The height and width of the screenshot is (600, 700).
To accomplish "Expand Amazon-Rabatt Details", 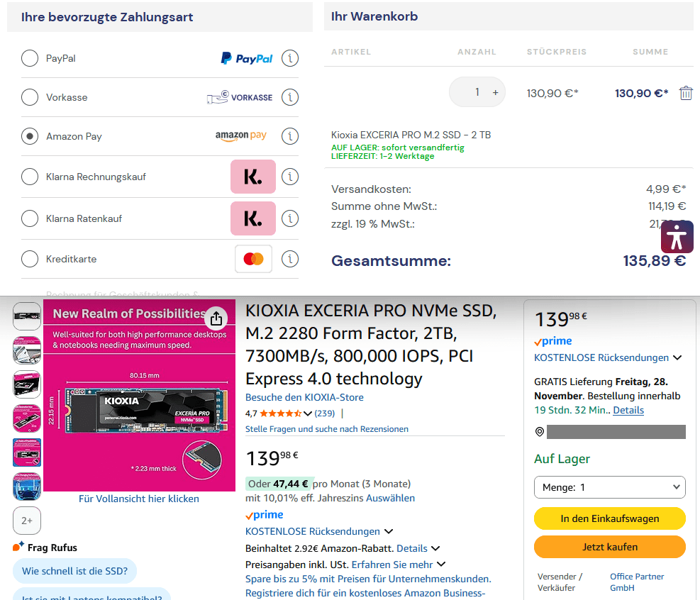I will [418, 548].
